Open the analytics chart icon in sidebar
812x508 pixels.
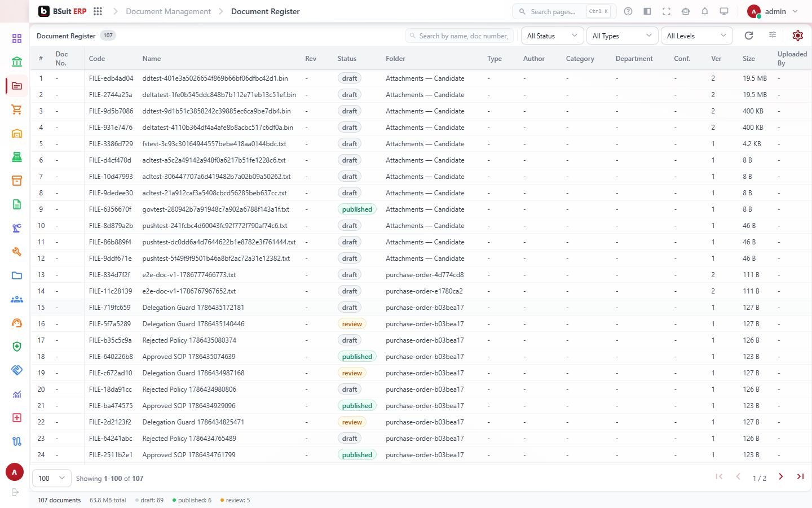17,394
